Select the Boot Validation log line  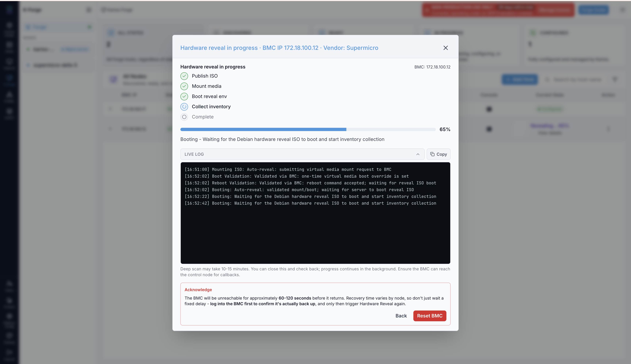(x=297, y=176)
